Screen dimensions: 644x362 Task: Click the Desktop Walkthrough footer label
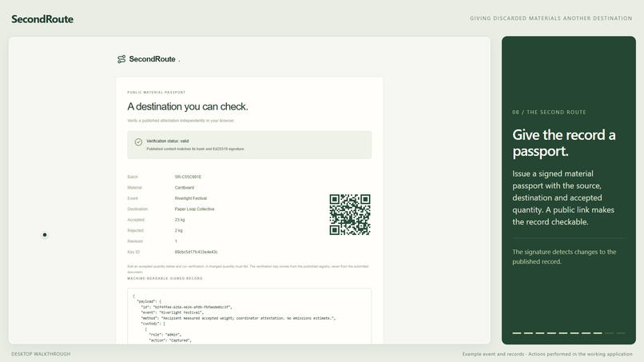41,354
